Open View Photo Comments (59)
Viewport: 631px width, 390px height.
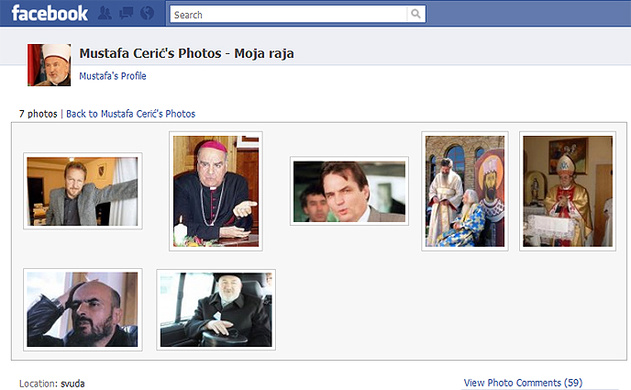tap(523, 382)
